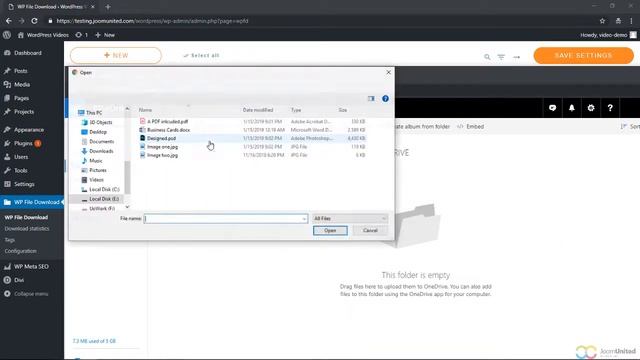Open Tools menu in sidebar
Screen dimensions: 640x360
(20, 170)
